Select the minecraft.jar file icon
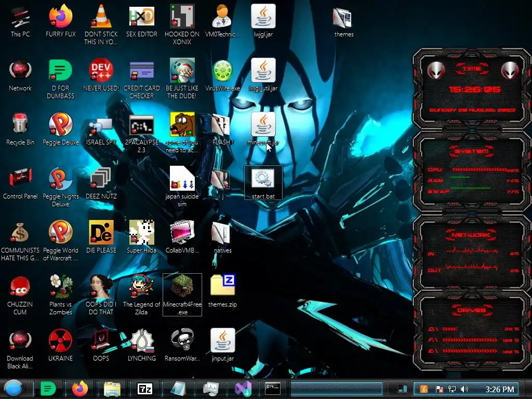This screenshot has height=399, width=532. click(263, 124)
